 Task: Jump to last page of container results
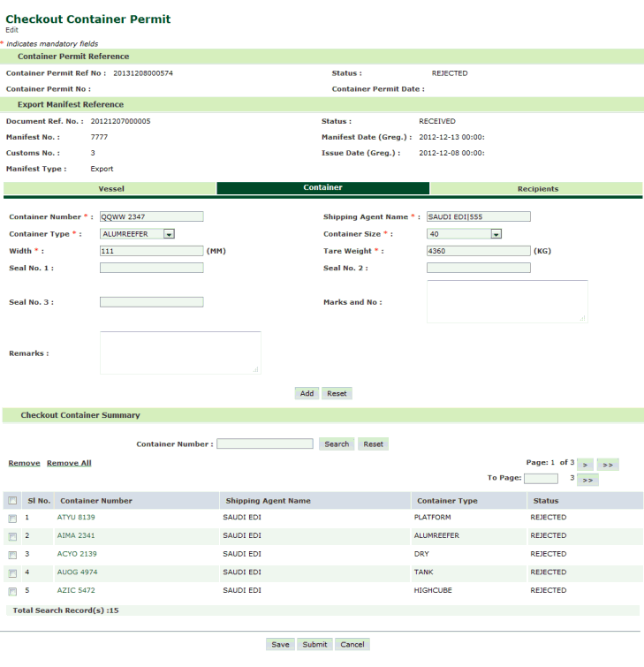[x=608, y=464]
